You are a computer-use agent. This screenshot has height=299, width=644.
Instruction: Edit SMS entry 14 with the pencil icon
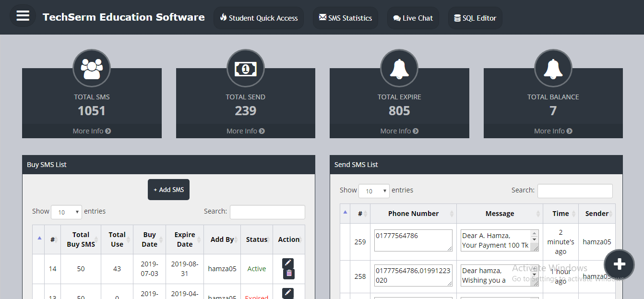287,263
